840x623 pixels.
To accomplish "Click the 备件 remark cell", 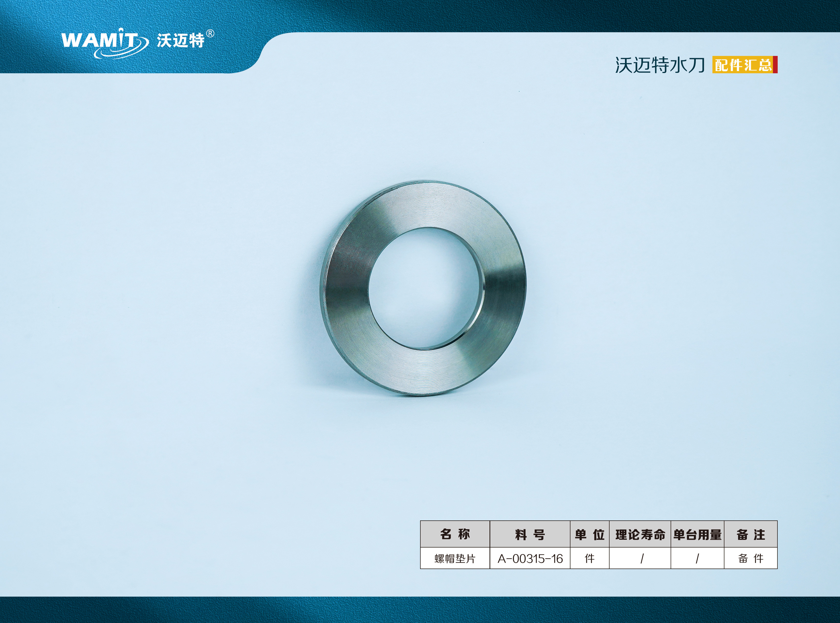I will click(751, 559).
